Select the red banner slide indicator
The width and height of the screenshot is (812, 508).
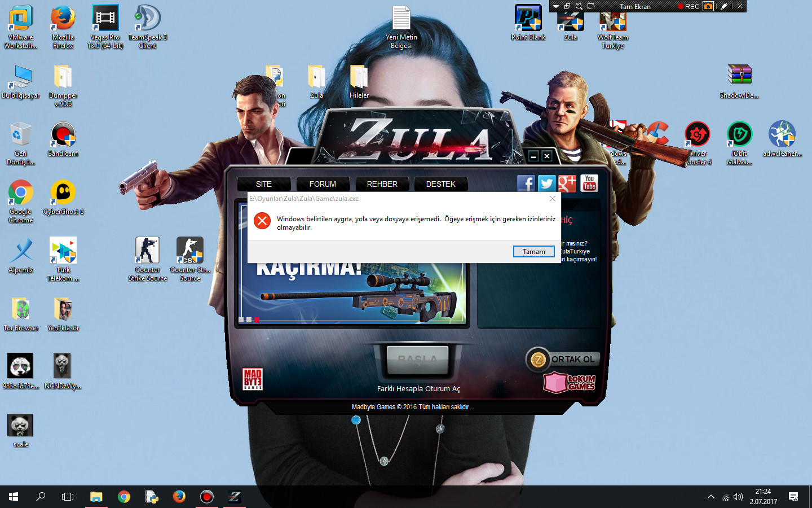point(257,320)
